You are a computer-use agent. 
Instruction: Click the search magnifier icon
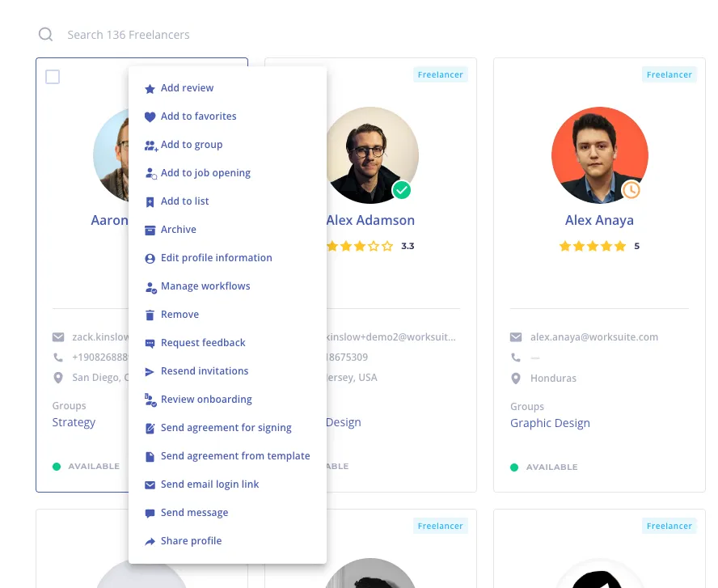pos(45,34)
